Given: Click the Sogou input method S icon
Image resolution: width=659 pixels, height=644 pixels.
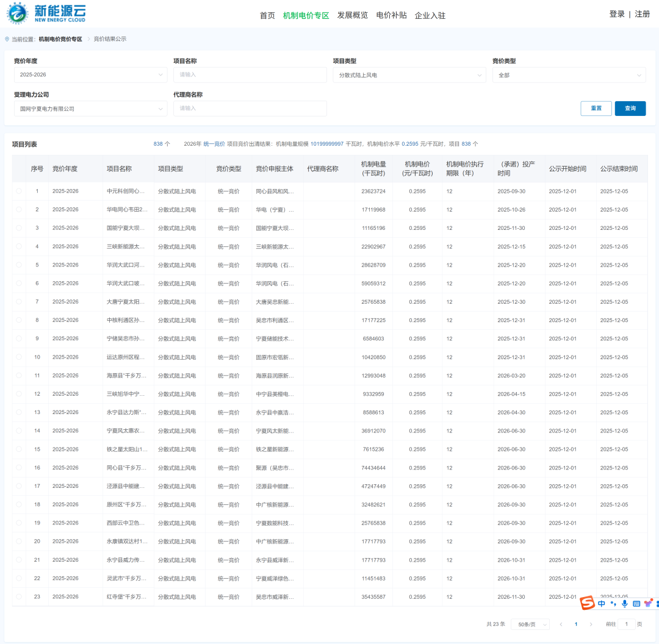Looking at the screenshot, I should (587, 603).
